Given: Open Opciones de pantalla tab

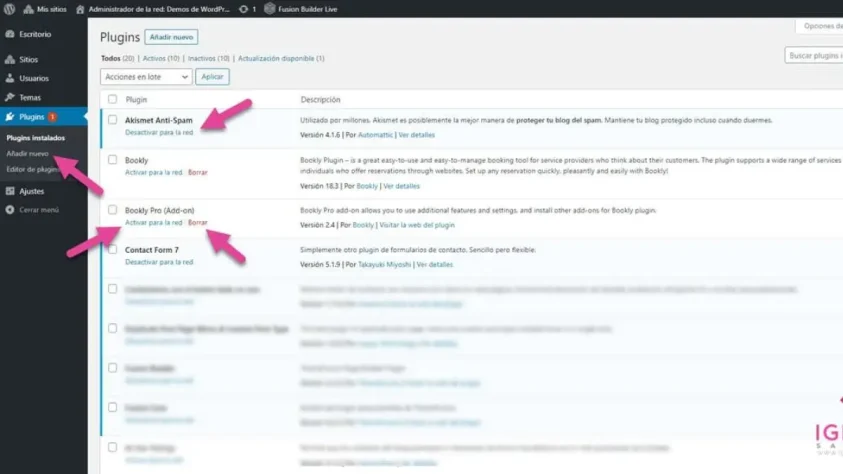Looking at the screenshot, I should (x=820, y=26).
